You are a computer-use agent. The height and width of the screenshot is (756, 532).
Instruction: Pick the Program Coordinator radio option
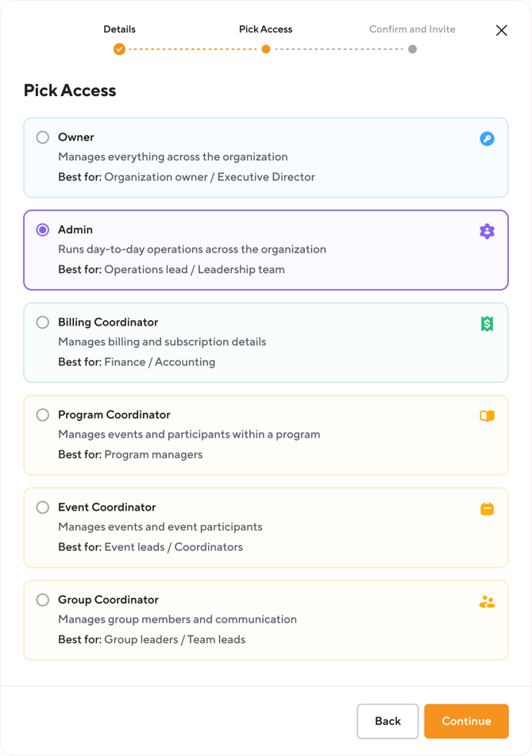[43, 415]
